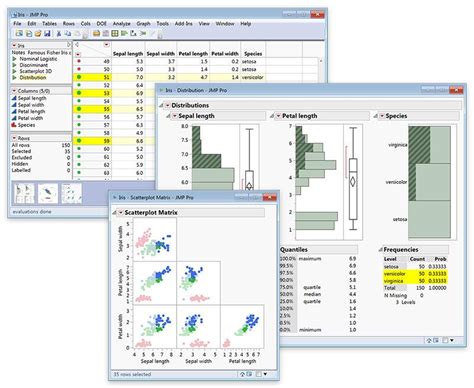Click the home arrow icon in Scatterplot Matrix status bar
The width and height of the screenshot is (474, 388).
tap(243, 374)
